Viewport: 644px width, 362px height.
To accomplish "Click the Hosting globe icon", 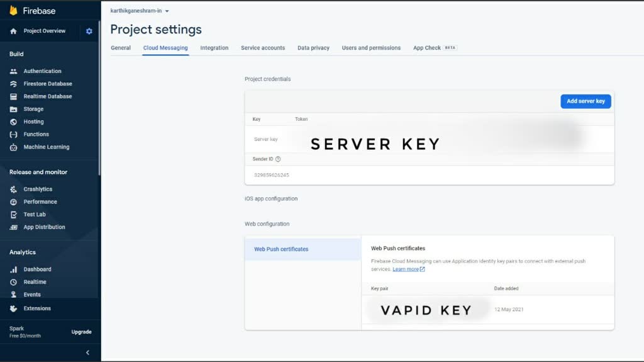I will [x=14, y=122].
